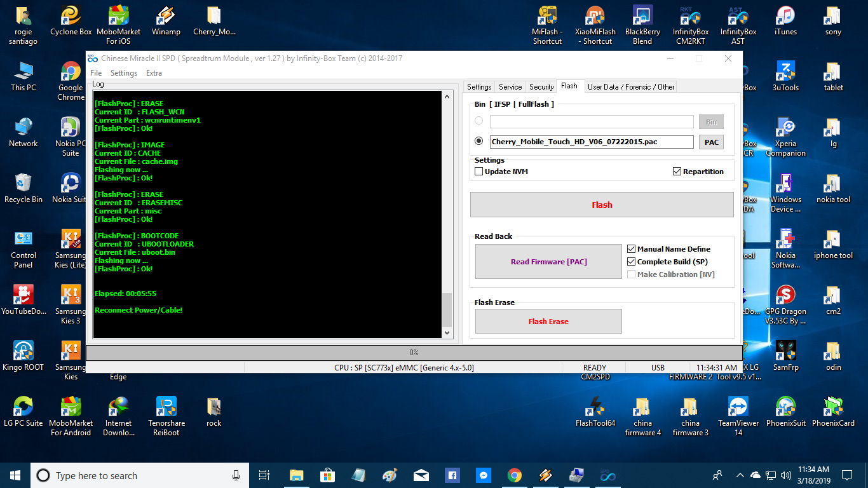This screenshot has width=868, height=488.
Task: Click the Reconnect Power/Cable! log line
Action: click(x=139, y=310)
